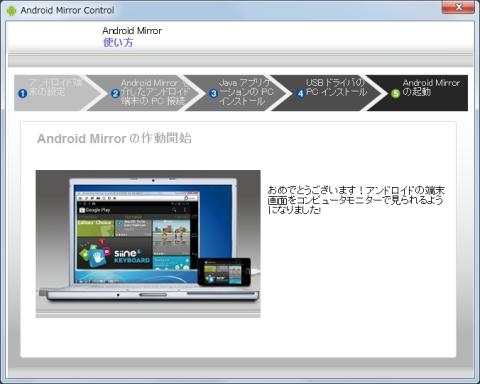Screen dimensions: 480x384
Task: Click the Android robot icon in title bar
Action: pos(11,11)
